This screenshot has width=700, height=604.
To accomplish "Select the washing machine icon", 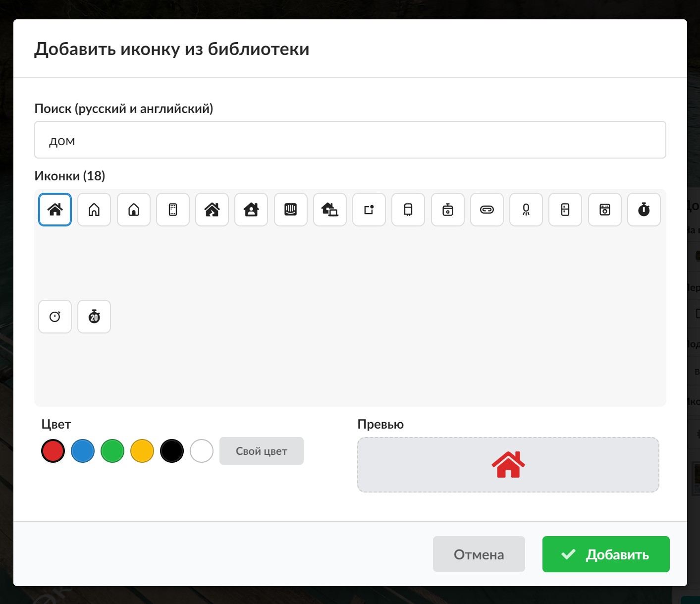I will point(605,210).
